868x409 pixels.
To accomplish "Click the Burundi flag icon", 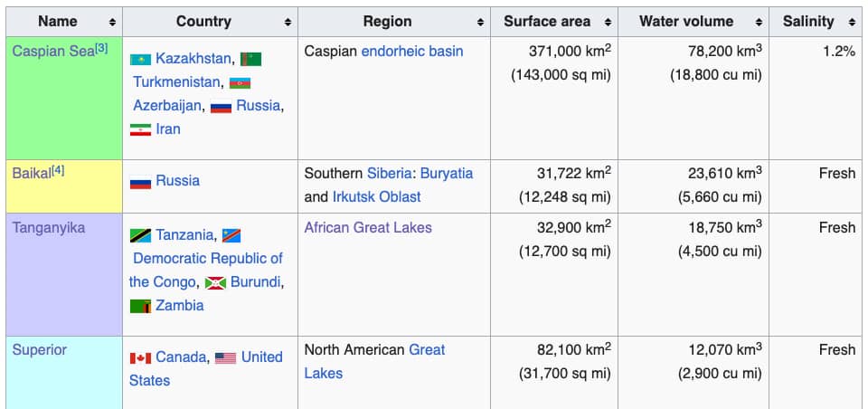I will coord(215,282).
